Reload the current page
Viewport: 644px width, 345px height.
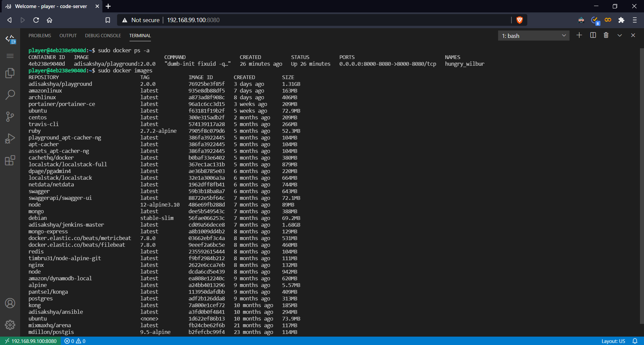coord(36,20)
